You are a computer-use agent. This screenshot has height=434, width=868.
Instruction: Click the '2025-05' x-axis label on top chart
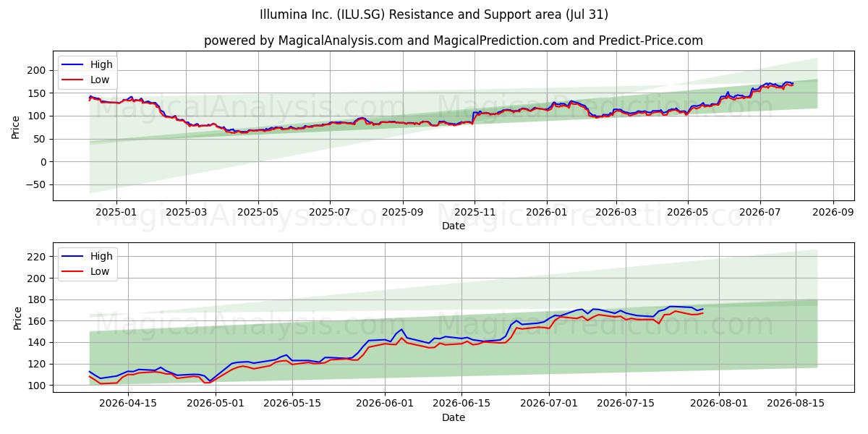pos(258,213)
